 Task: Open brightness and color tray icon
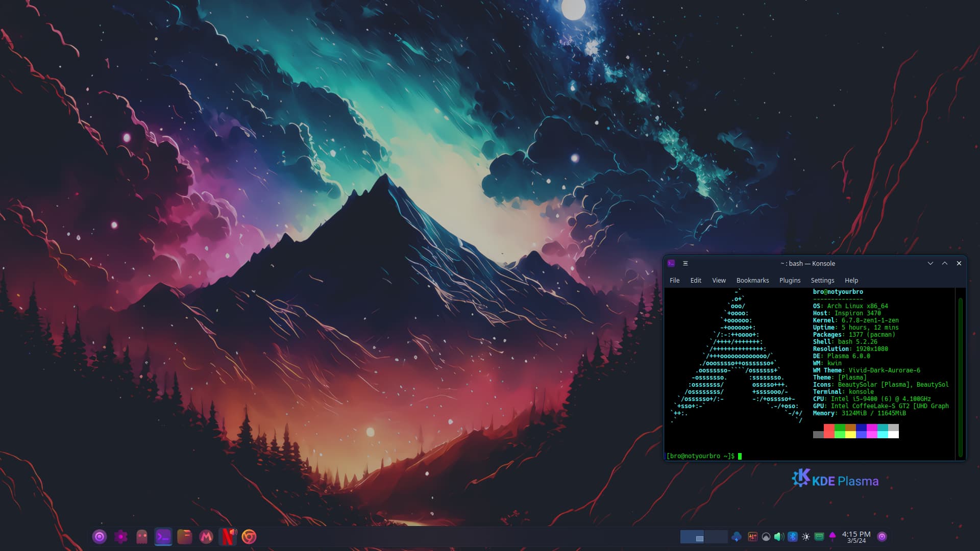(806, 537)
